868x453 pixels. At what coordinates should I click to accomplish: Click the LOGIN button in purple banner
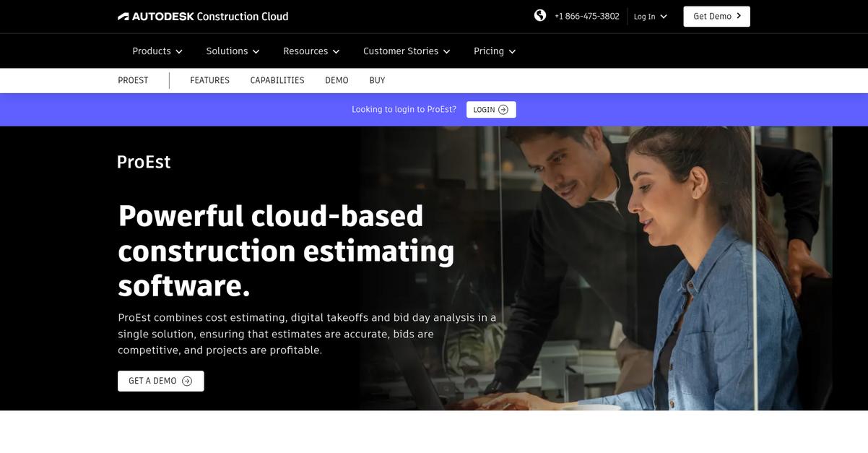tap(491, 110)
